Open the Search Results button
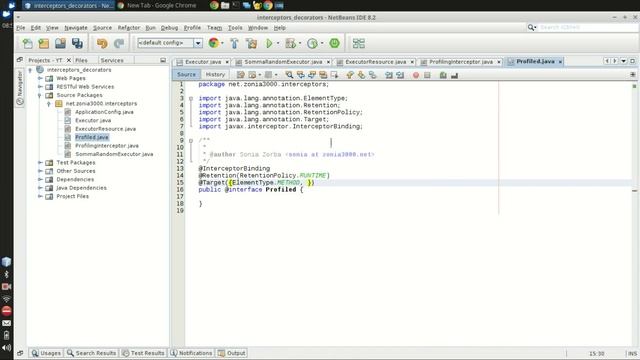 click(92, 353)
